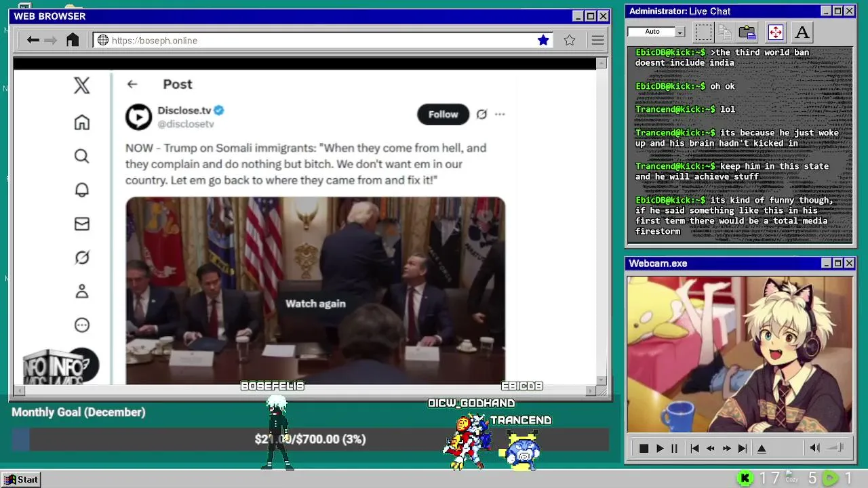
Task: Click the font 'A' icon in Live Chat
Action: (802, 32)
